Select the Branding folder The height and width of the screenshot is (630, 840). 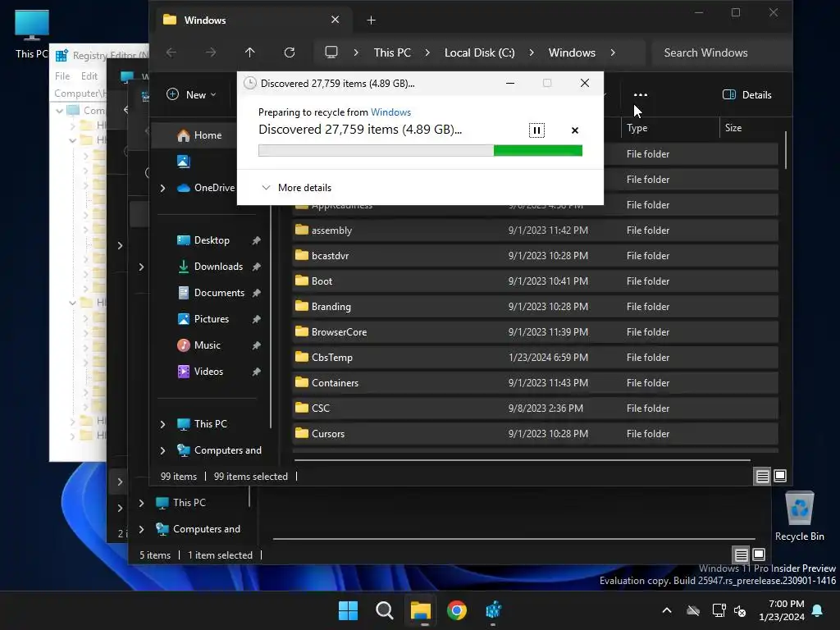535,307
